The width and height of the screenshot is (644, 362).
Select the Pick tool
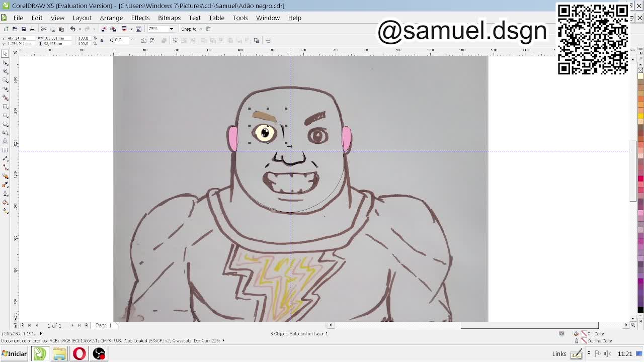click(x=6, y=53)
